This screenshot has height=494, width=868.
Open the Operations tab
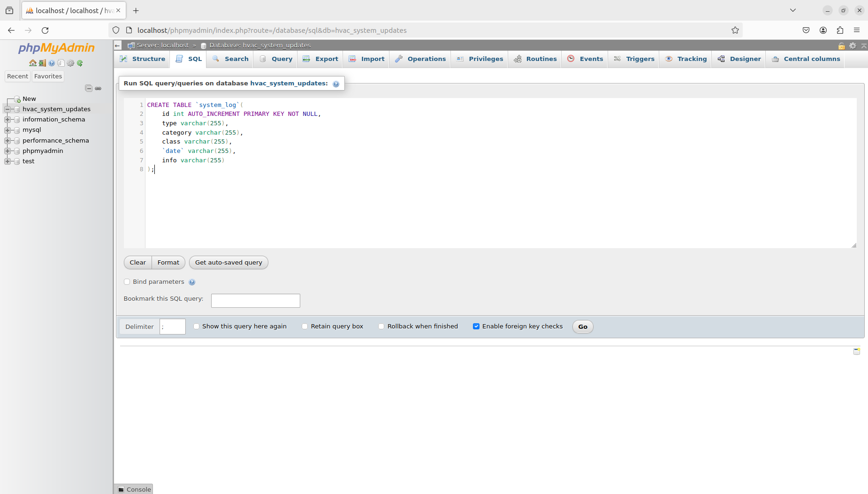[420, 59]
